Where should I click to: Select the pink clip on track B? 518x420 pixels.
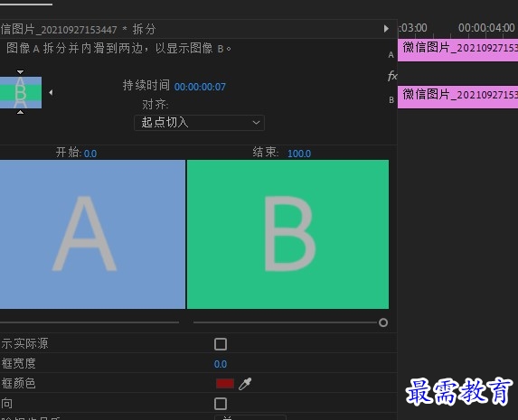[x=457, y=97]
